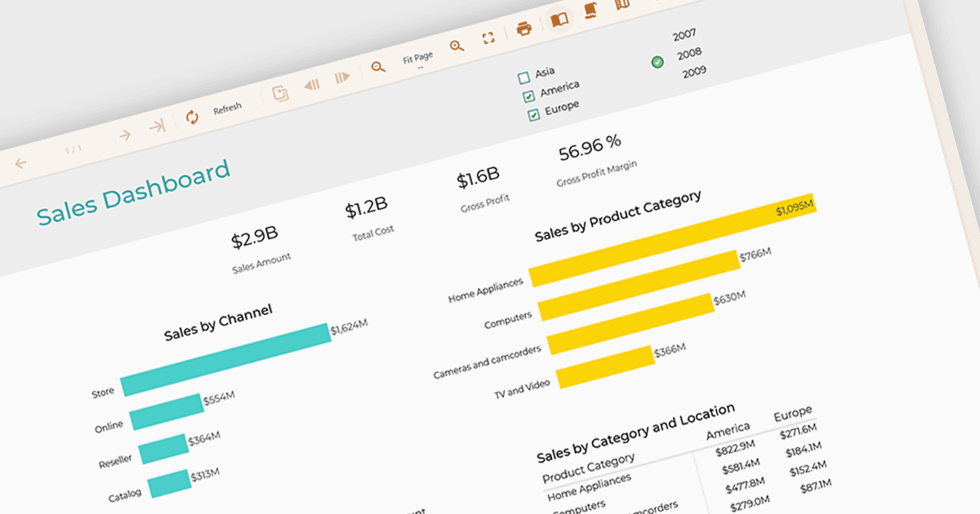Check the Asia region checkbox
The width and height of the screenshot is (980, 514).
(524, 79)
